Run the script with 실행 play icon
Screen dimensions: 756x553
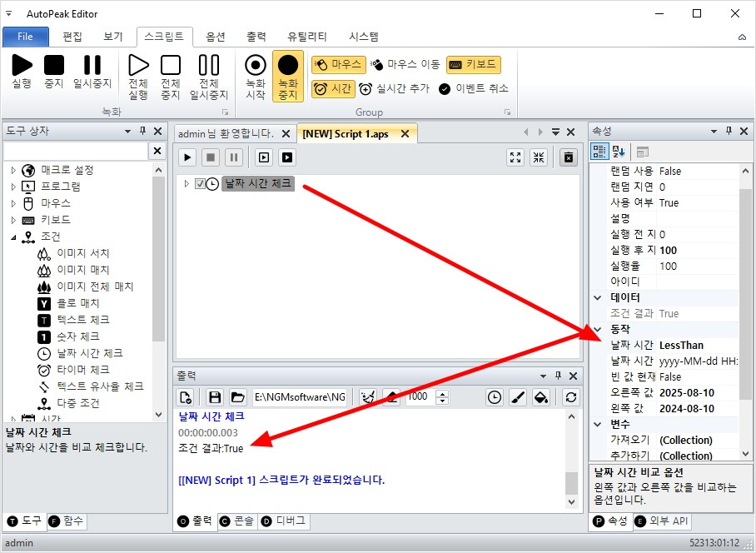coord(22,72)
